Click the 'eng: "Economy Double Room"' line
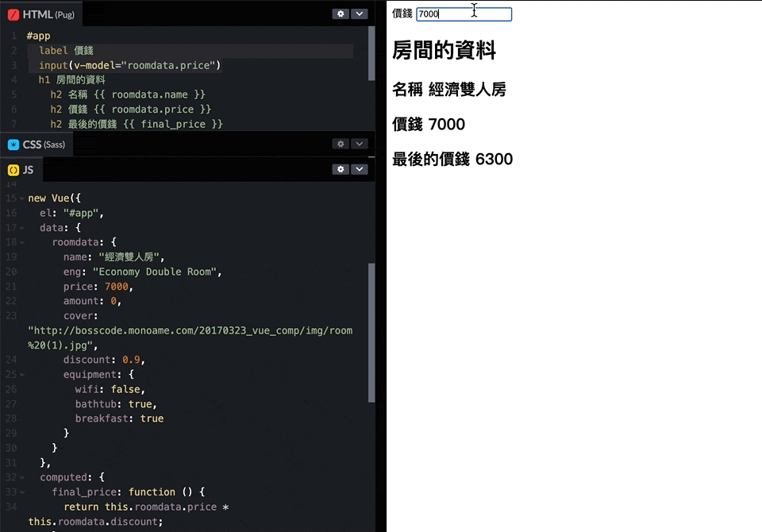Image resolution: width=762 pixels, height=532 pixels. (142, 272)
